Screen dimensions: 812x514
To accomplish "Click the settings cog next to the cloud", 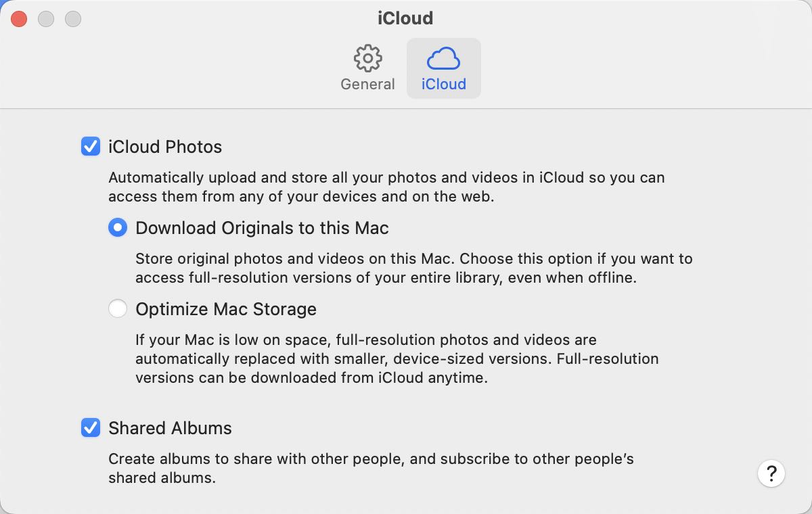I will tap(368, 58).
